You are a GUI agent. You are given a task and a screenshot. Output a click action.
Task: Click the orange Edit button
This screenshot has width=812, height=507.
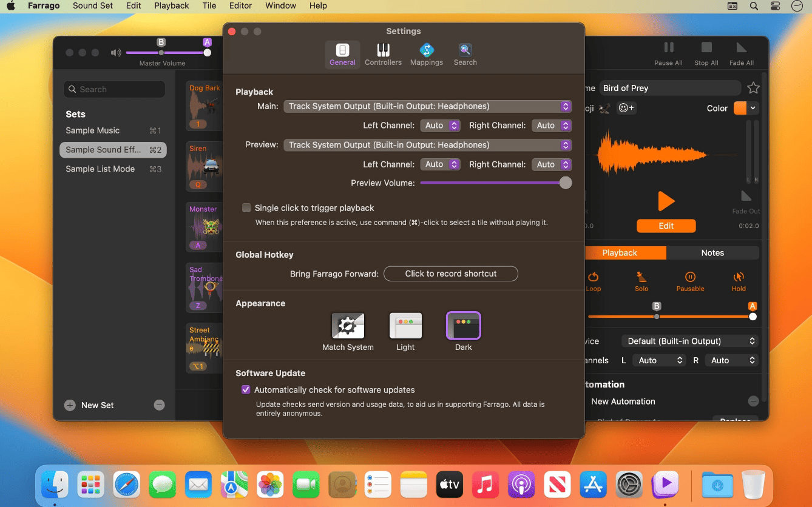[x=666, y=226]
